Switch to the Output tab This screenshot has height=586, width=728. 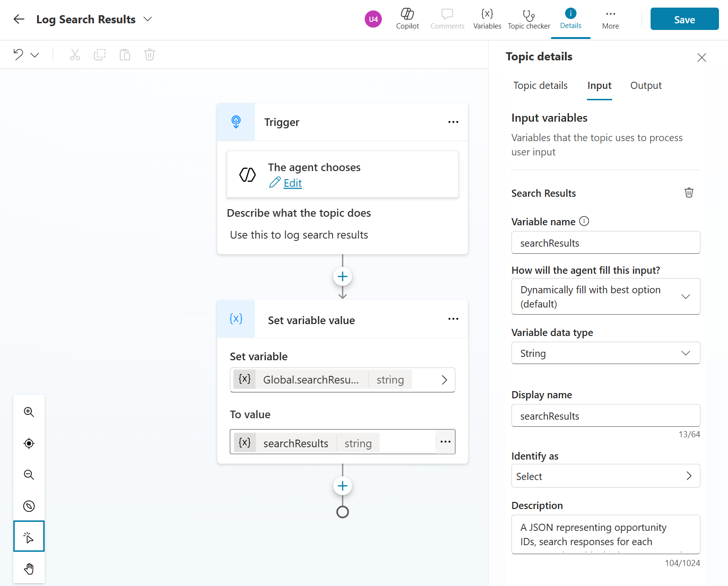(x=645, y=86)
